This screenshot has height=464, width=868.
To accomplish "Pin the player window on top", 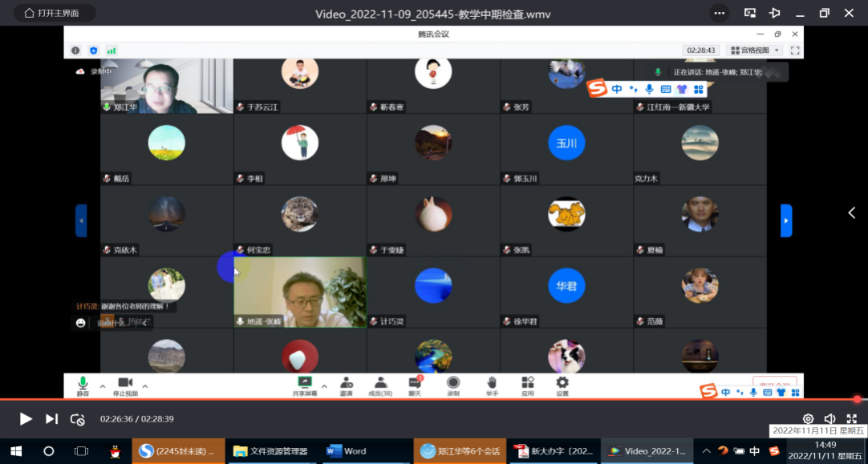I will coord(774,13).
